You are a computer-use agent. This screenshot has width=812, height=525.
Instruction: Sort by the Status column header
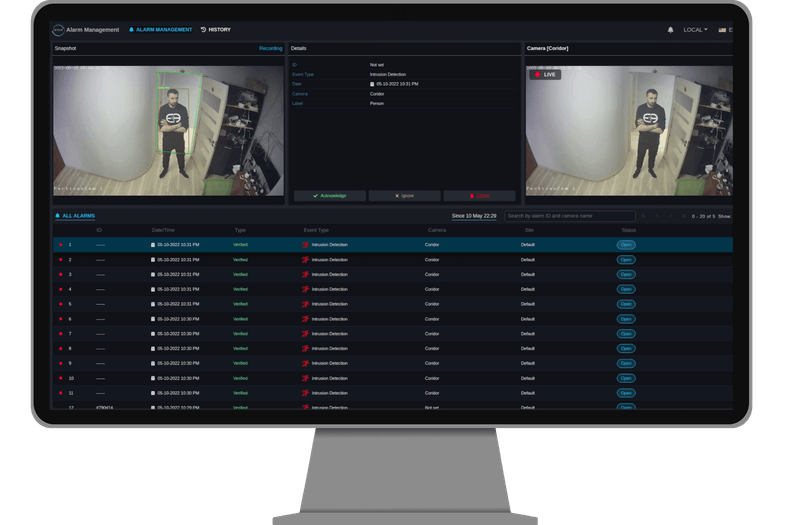(629, 230)
